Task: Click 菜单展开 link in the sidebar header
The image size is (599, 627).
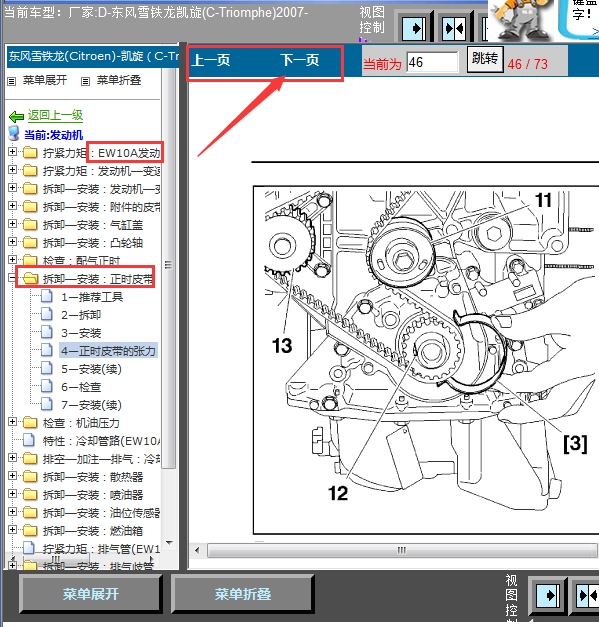Action: click(x=45, y=80)
